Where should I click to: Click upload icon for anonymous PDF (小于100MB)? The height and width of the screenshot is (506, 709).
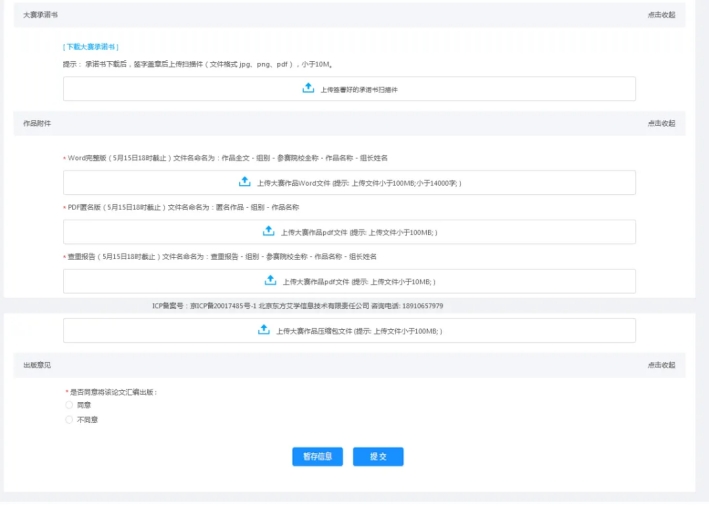(x=268, y=231)
